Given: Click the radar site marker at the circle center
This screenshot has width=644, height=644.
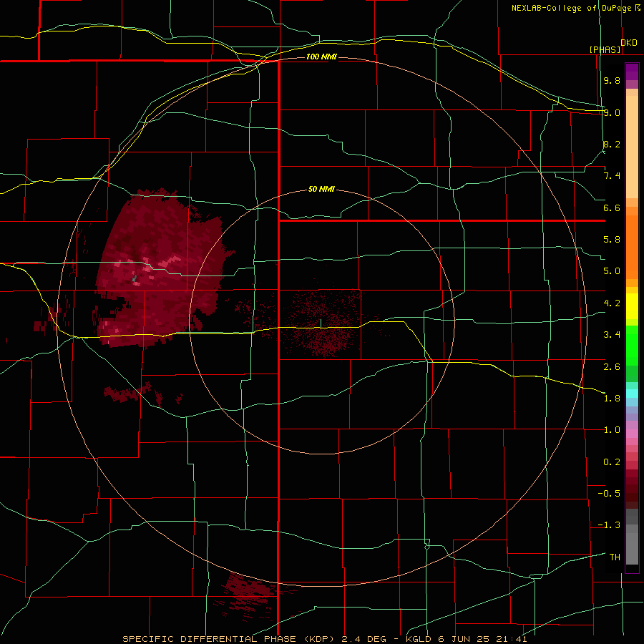Looking at the screenshot, I should click(321, 323).
